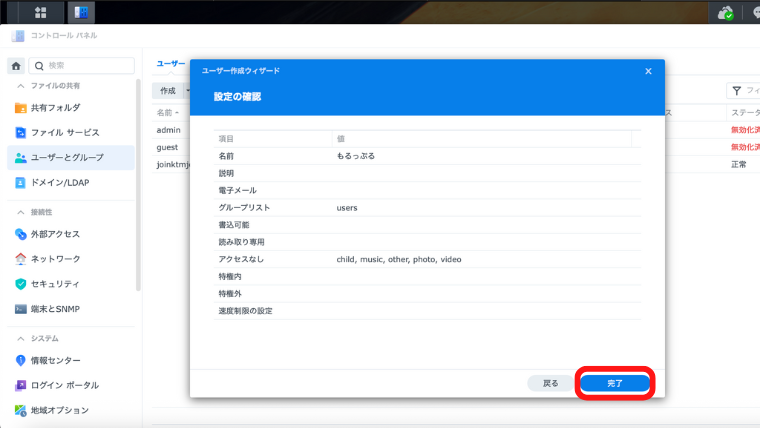Select ユーザーとグループ in sidebar
The image size is (760, 428).
(67, 158)
